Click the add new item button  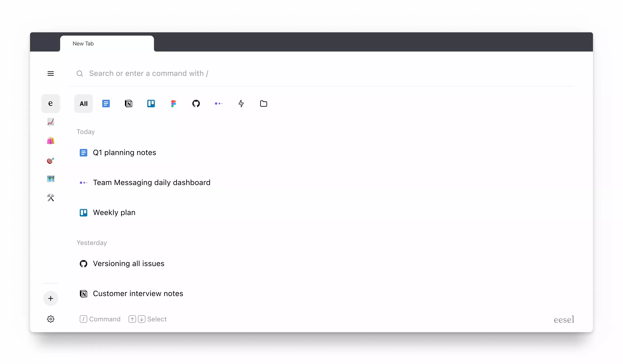(x=51, y=298)
